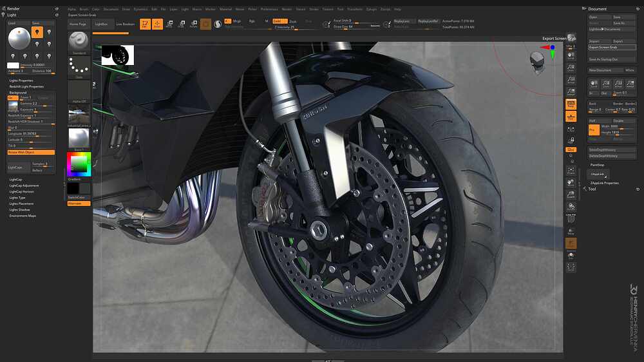The image size is (644, 362).
Task: Click the camera head orientation gizmo
Action: (x=536, y=62)
